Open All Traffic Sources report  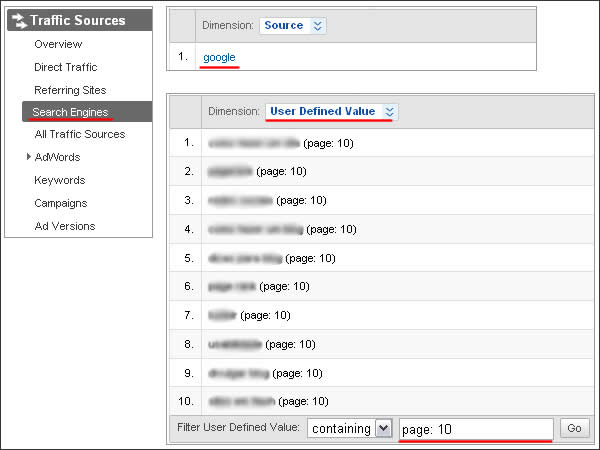tap(80, 134)
